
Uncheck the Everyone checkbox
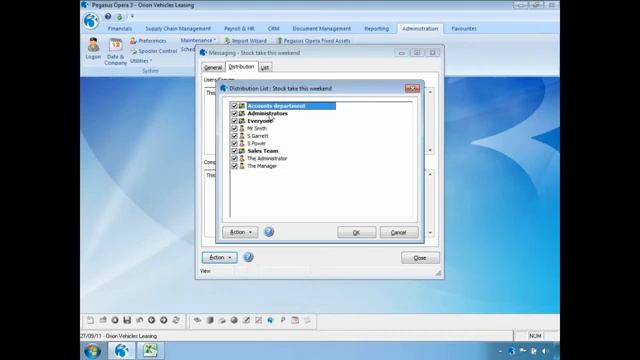pos(234,121)
